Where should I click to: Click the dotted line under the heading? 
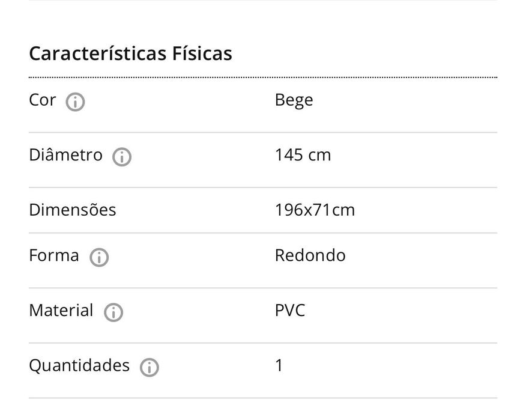[x=262, y=78]
